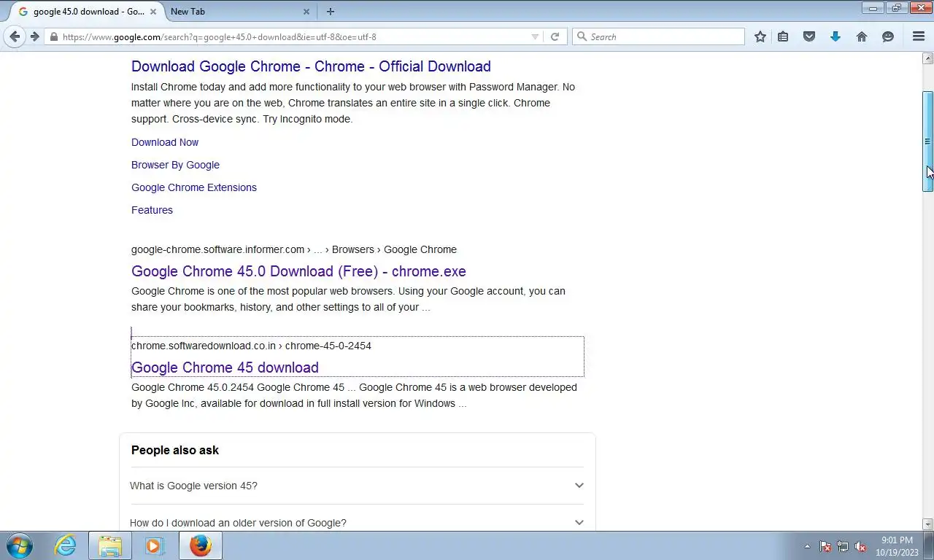The image size is (934, 560).
Task: Follow the Browser By Google sitelink
Action: click(175, 165)
